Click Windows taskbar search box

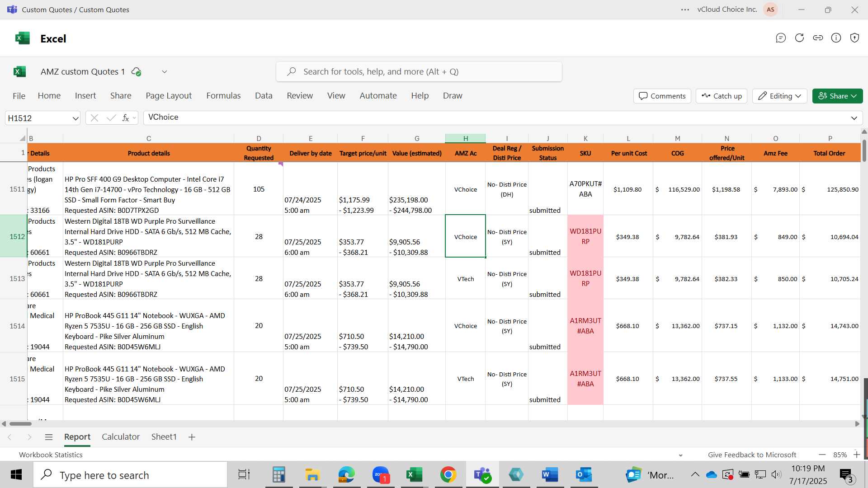point(131,475)
